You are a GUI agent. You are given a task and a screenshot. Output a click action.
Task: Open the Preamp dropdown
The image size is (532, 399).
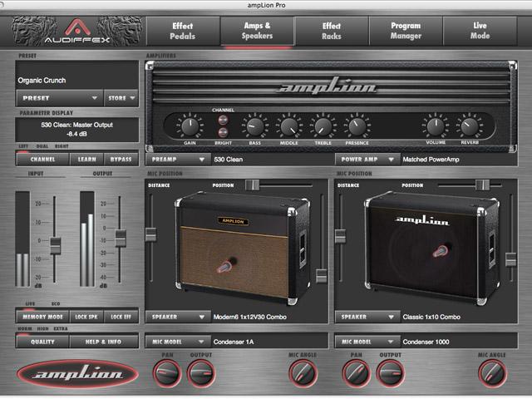(x=178, y=159)
